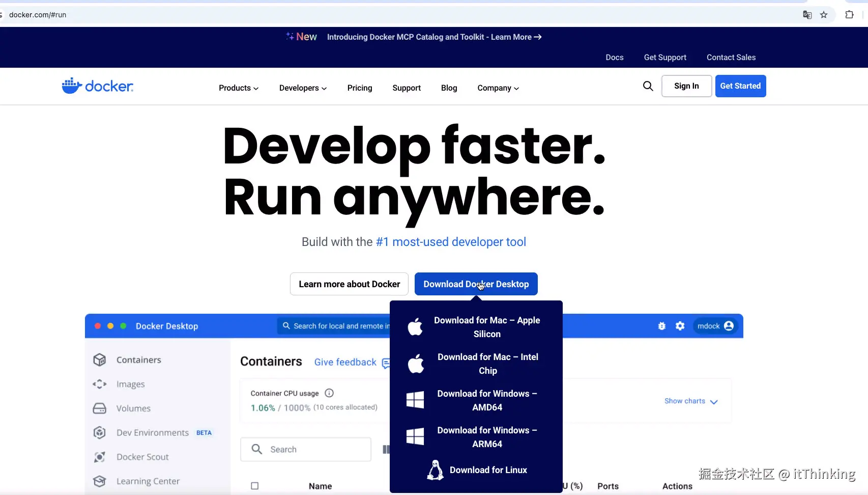Click Download Docker Desktop button
This screenshot has width=868, height=495.
point(476,284)
